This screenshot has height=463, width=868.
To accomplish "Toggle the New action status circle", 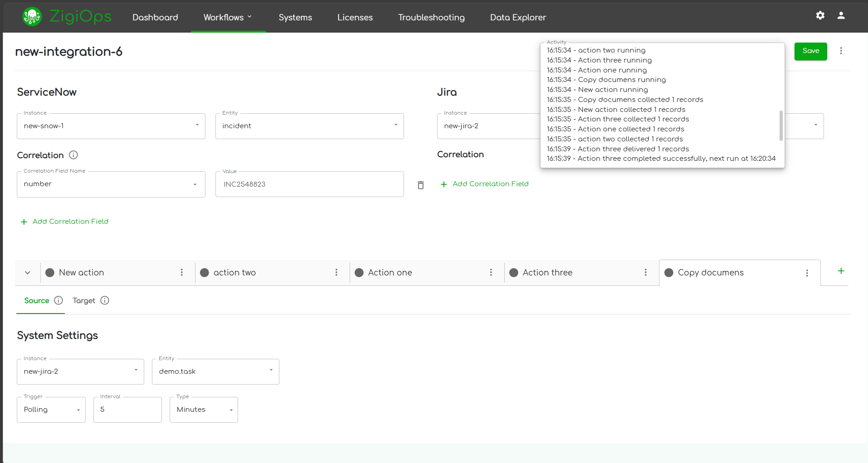I will coord(50,272).
